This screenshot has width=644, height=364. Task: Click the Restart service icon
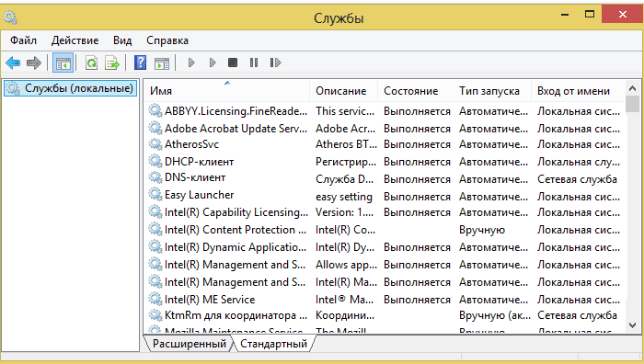pyautogui.click(x=275, y=63)
